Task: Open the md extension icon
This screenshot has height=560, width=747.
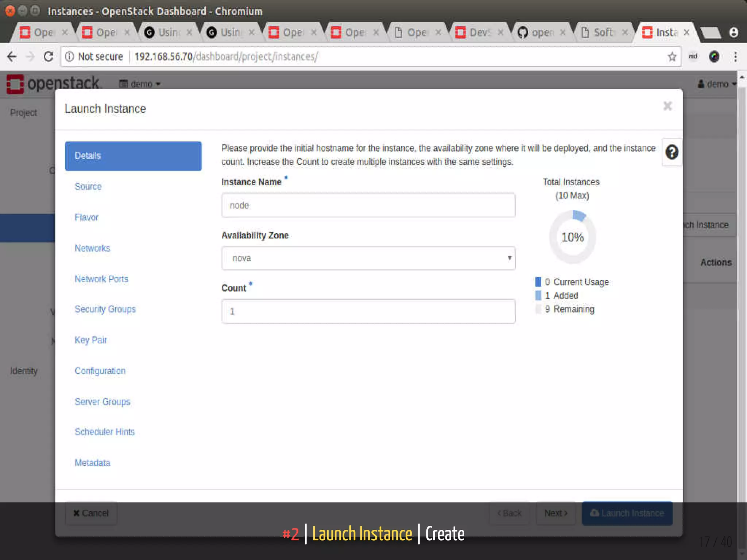Action: (x=693, y=57)
